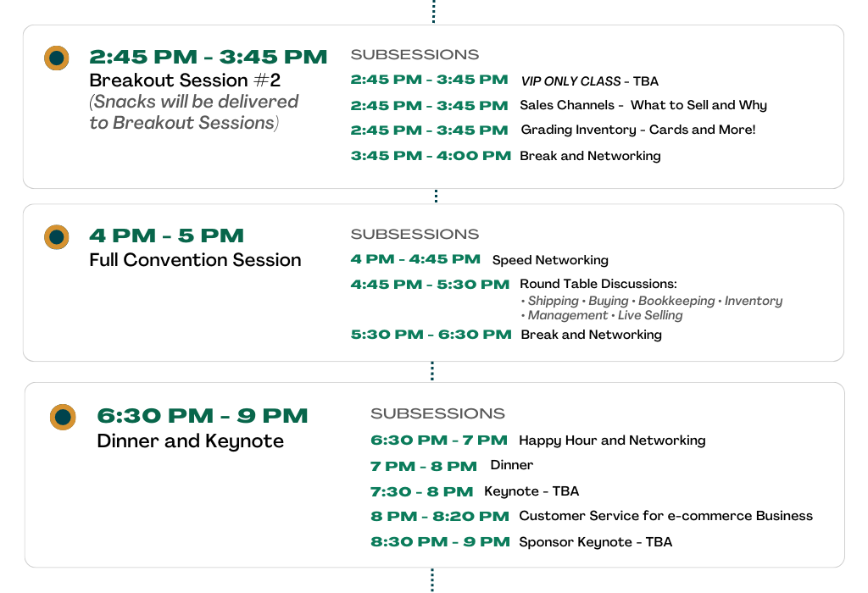Select the Breakout Session #2 title
868x593 pixels.
point(185,80)
